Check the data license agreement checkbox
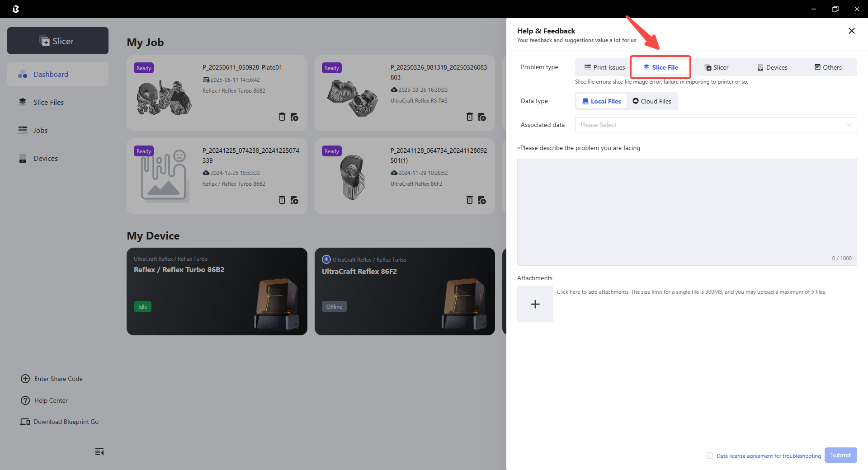868x470 pixels. click(710, 456)
